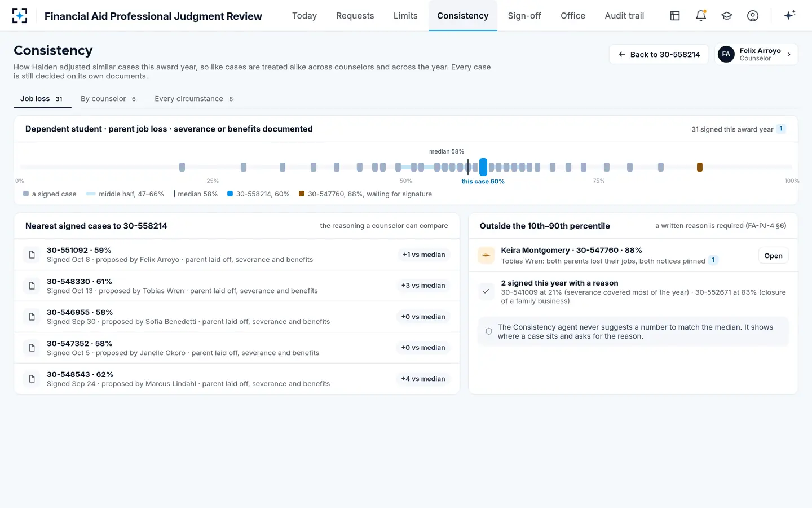Click the checkmark icon beside '2 signed this year'

[486, 291]
